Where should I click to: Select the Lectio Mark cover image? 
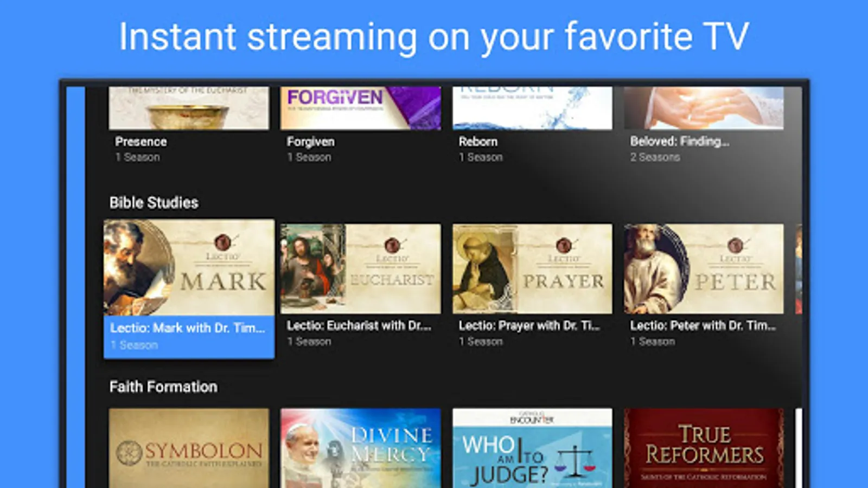pyautogui.click(x=189, y=267)
